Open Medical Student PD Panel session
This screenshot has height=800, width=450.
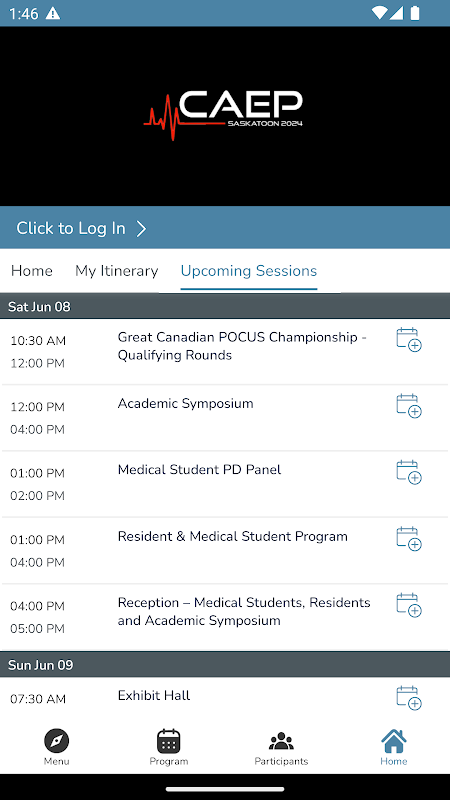pyautogui.click(x=199, y=469)
